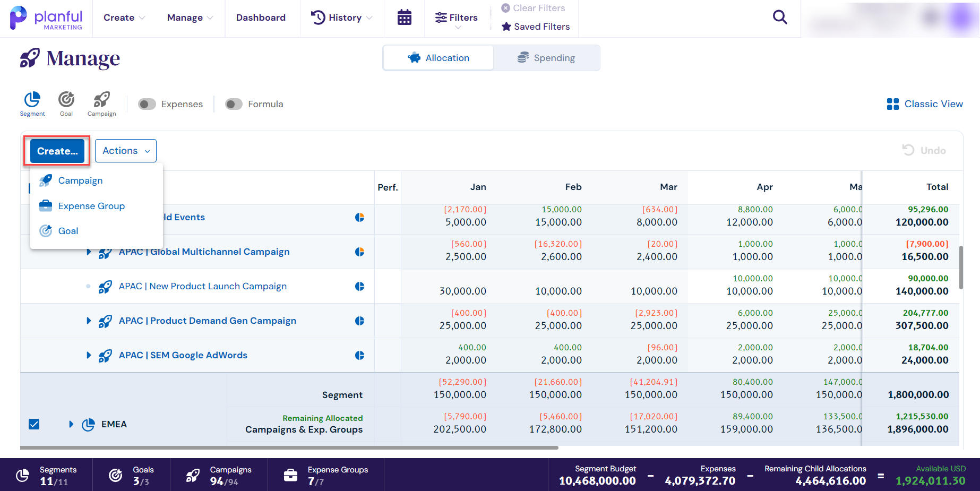Image resolution: width=980 pixels, height=491 pixels.
Task: Click the Classic View grid icon
Action: tap(893, 104)
